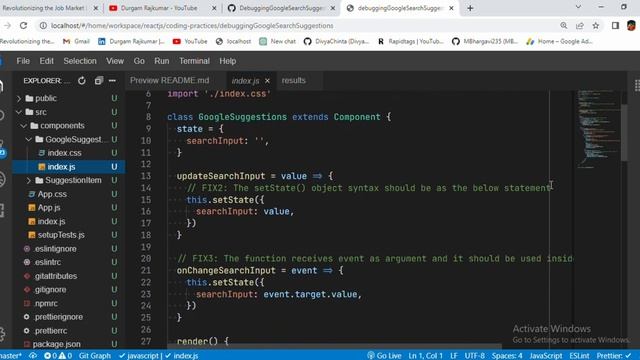This screenshot has width=640, height=360.
Task: Click the editor vertical scrollbar
Action: (624, 133)
